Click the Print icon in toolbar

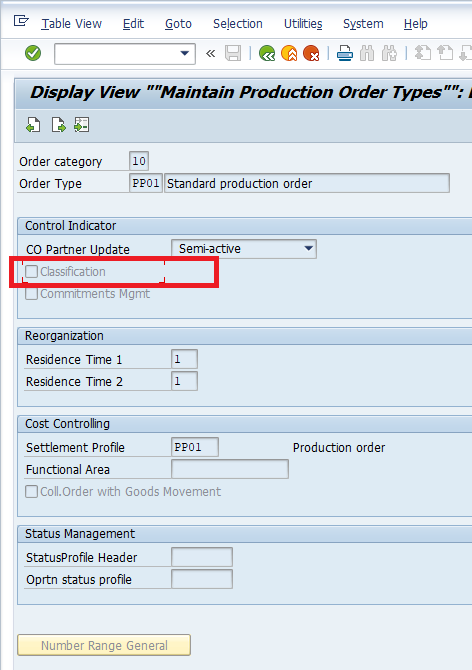click(x=345, y=54)
